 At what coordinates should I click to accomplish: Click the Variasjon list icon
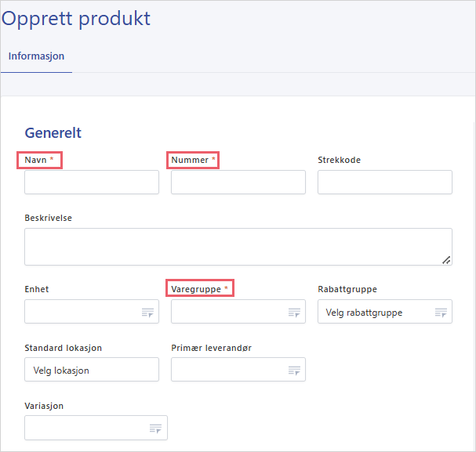point(155,428)
